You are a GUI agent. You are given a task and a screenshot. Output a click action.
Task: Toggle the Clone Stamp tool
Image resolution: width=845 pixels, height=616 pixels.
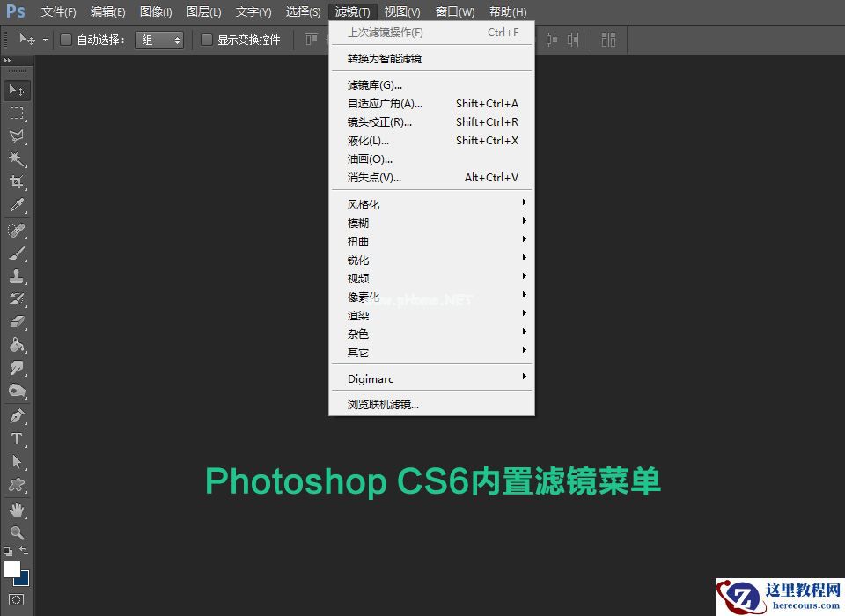point(18,275)
